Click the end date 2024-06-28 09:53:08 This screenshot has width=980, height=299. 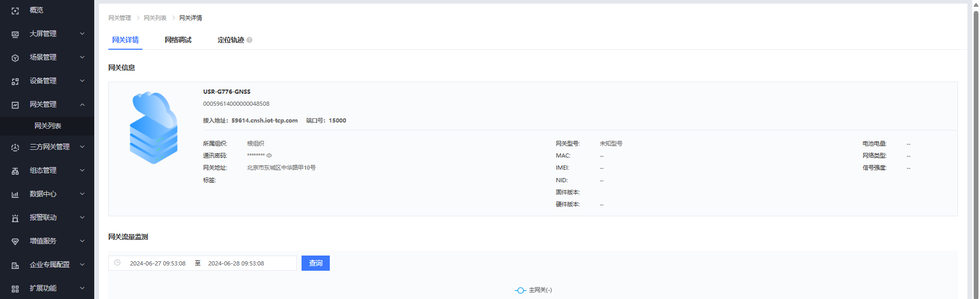(x=236, y=263)
